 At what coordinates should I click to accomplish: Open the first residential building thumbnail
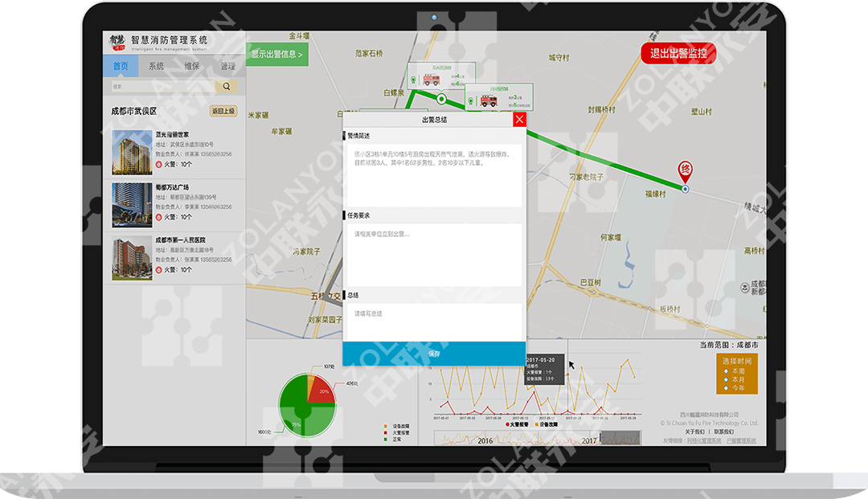[132, 152]
